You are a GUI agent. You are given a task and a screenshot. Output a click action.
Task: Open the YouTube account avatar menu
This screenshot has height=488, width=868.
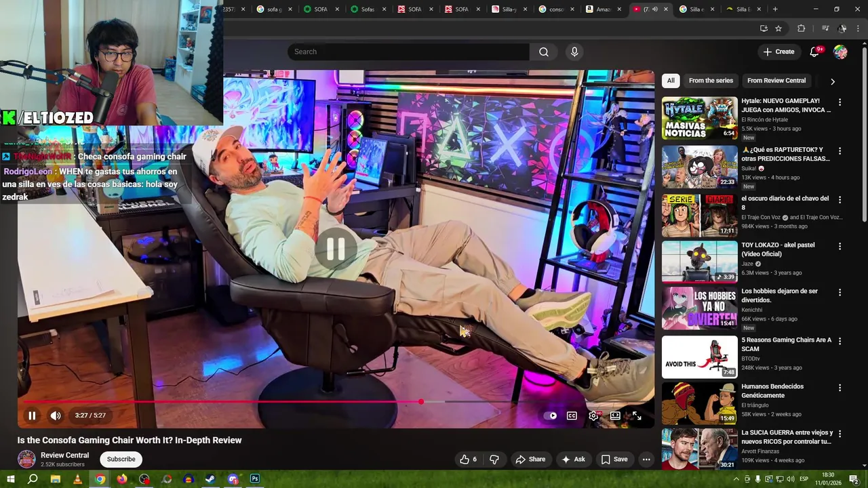pyautogui.click(x=840, y=52)
